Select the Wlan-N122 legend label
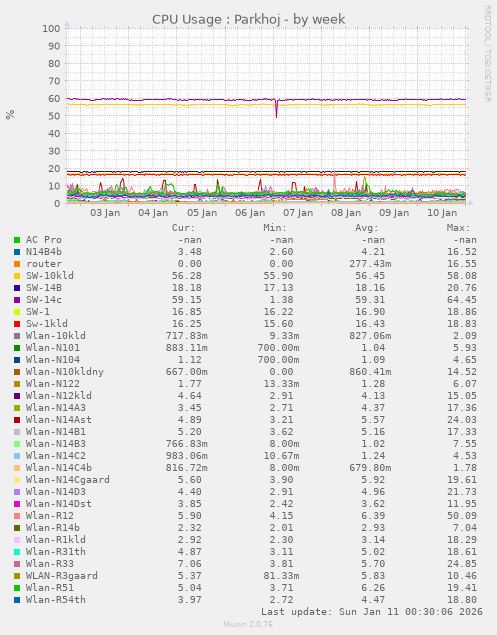Screen dimensions: 497x635 tap(53, 384)
